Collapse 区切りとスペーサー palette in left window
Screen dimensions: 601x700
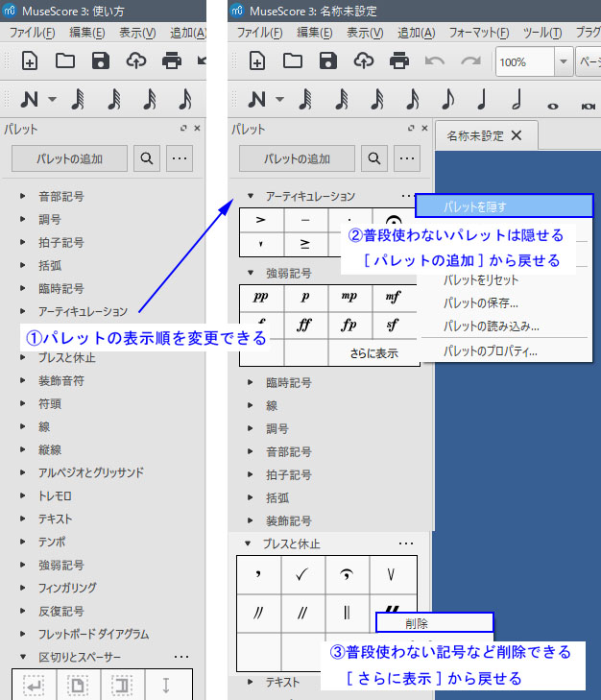coord(22,657)
